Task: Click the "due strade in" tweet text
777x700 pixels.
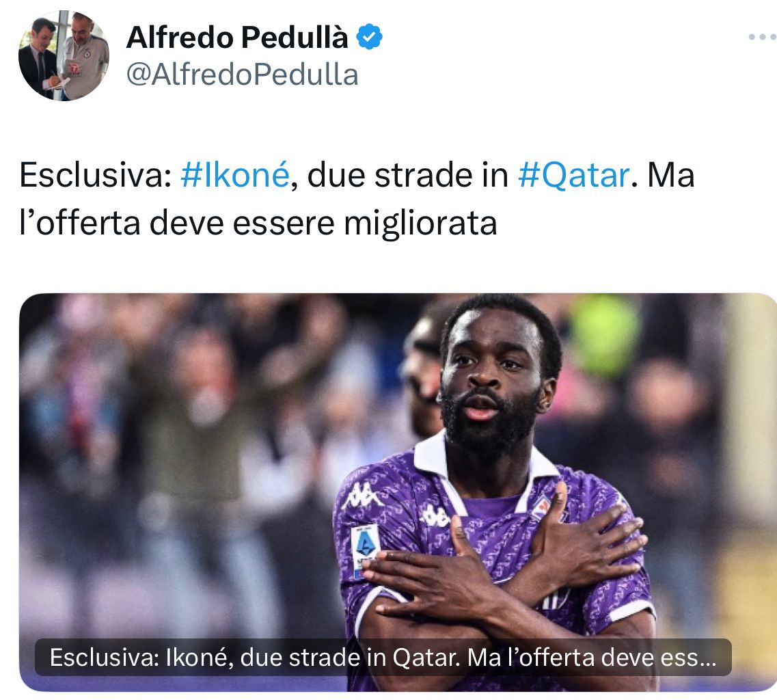Action: coord(407,175)
